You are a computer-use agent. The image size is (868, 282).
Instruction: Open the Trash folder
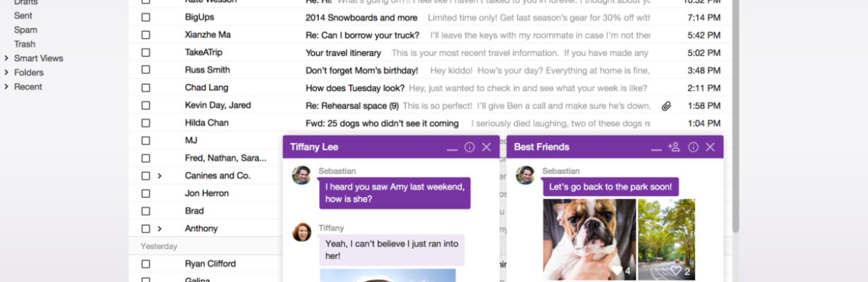(25, 44)
